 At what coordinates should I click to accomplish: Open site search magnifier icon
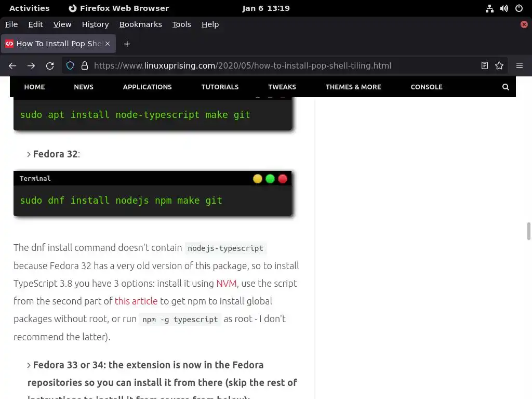pos(506,87)
